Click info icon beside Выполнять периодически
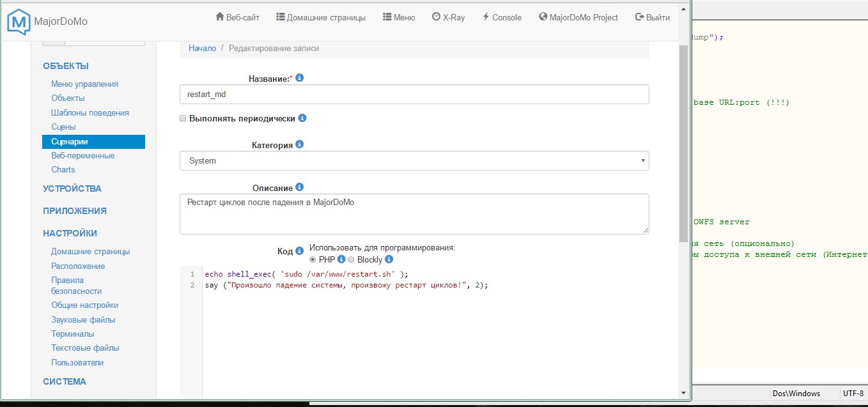This screenshot has width=868, height=407. [302, 118]
